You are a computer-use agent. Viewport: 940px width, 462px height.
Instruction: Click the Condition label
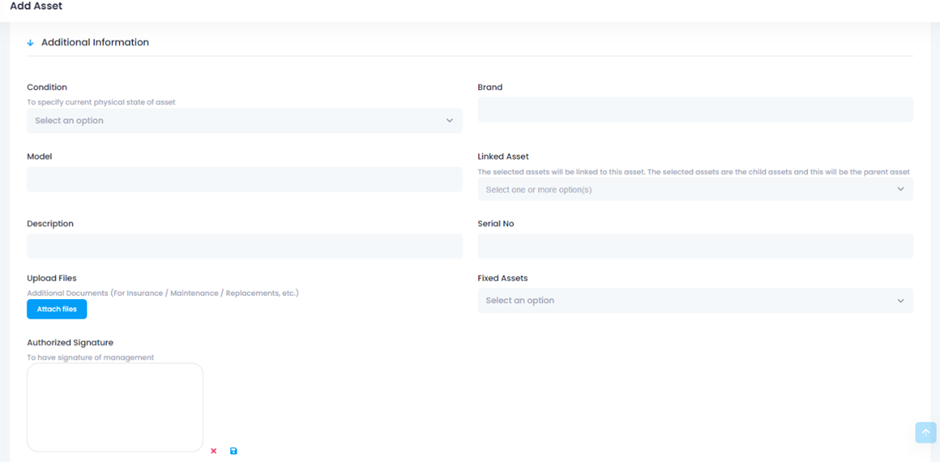point(47,87)
